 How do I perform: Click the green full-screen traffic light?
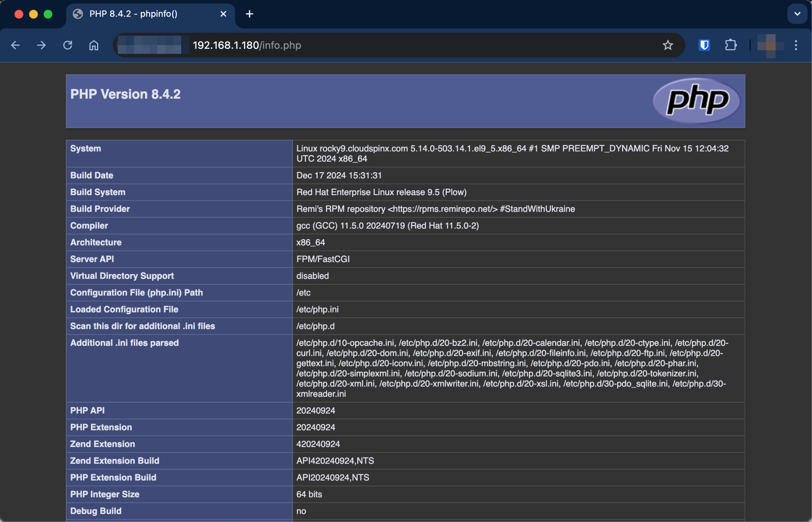(48, 13)
